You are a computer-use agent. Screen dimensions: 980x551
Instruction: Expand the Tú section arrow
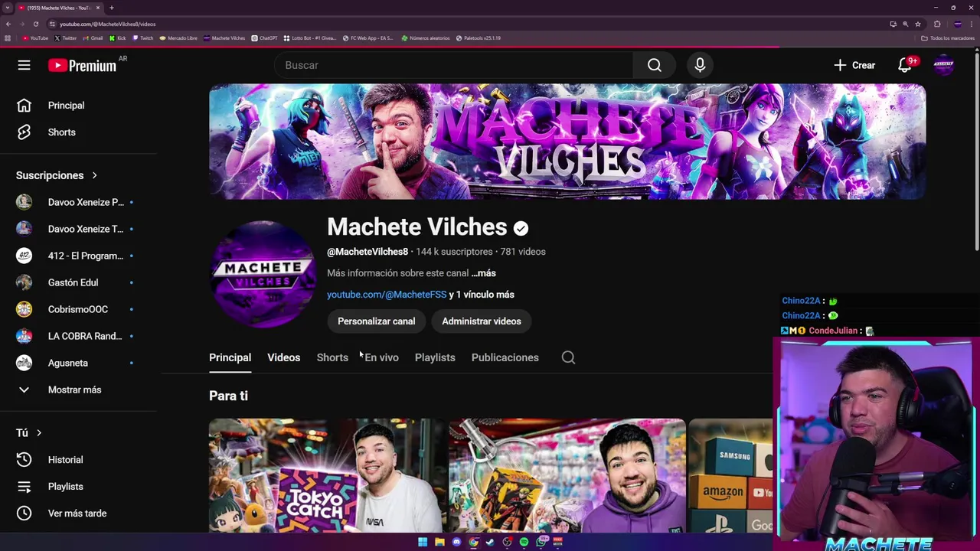pyautogui.click(x=39, y=433)
